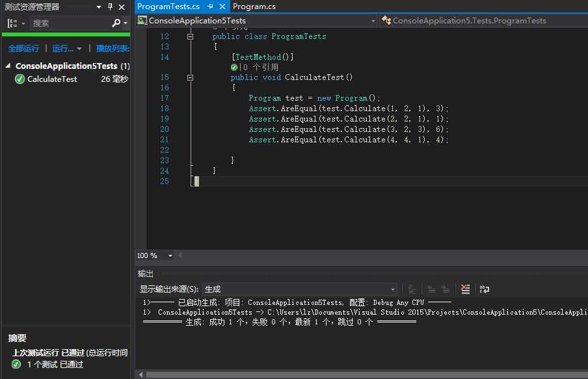
Task: Click the 输出 output panel title
Action: pyautogui.click(x=146, y=274)
